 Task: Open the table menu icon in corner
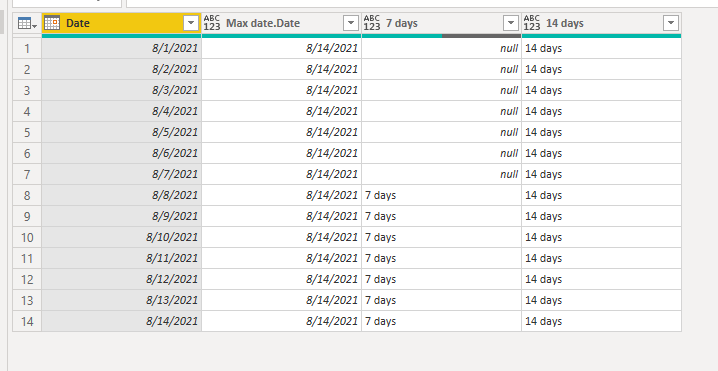pyautogui.click(x=27, y=23)
